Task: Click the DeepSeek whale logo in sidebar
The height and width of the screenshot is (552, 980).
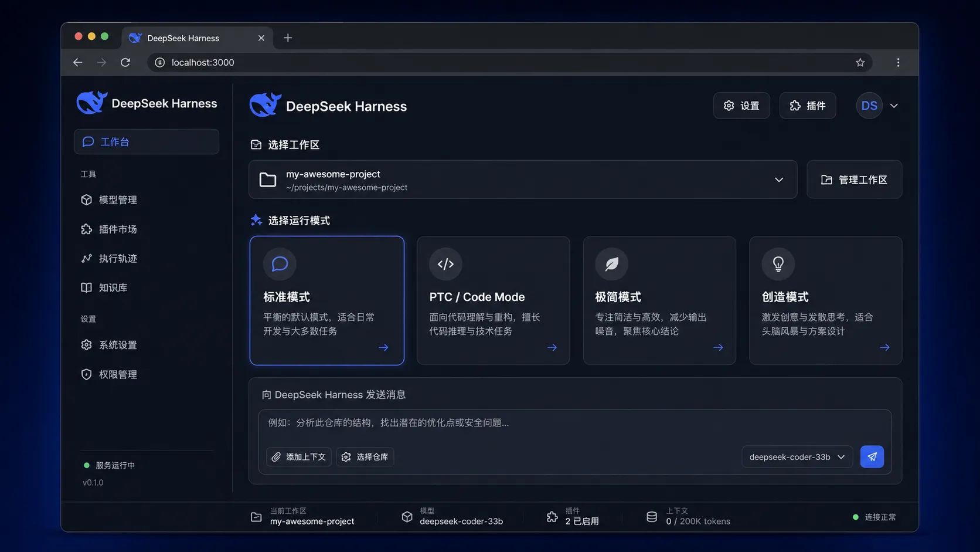Action: (x=92, y=103)
